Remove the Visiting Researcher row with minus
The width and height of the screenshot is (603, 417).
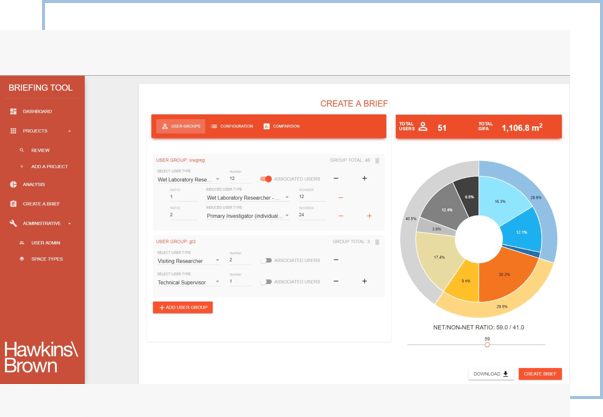tap(336, 260)
